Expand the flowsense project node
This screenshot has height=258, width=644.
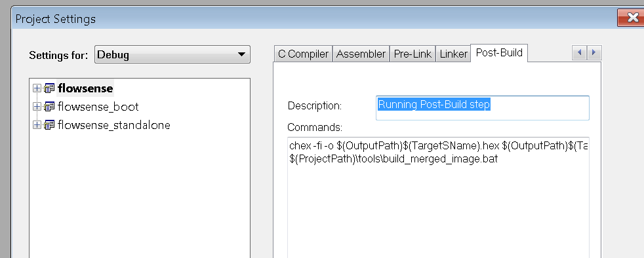pyautogui.click(x=37, y=88)
